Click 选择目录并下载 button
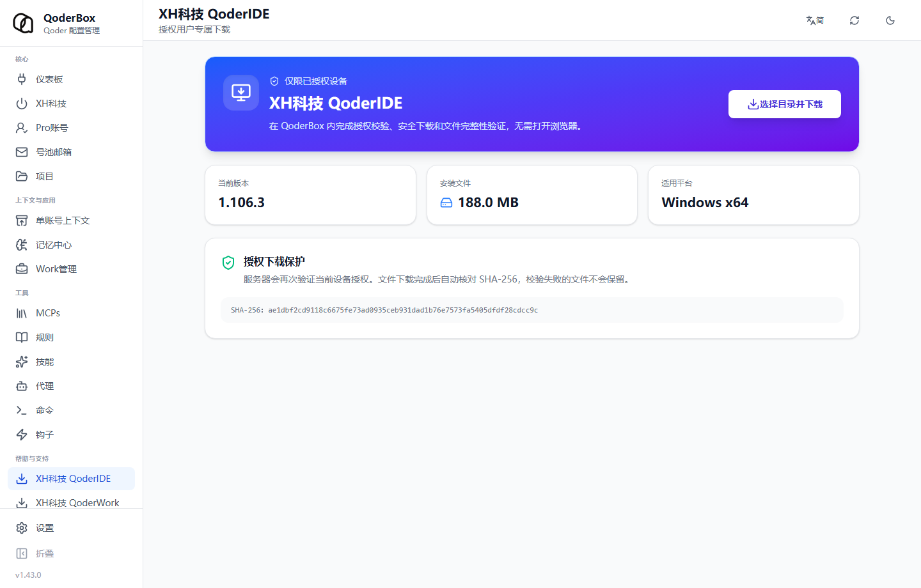This screenshot has width=921, height=588. pos(785,104)
